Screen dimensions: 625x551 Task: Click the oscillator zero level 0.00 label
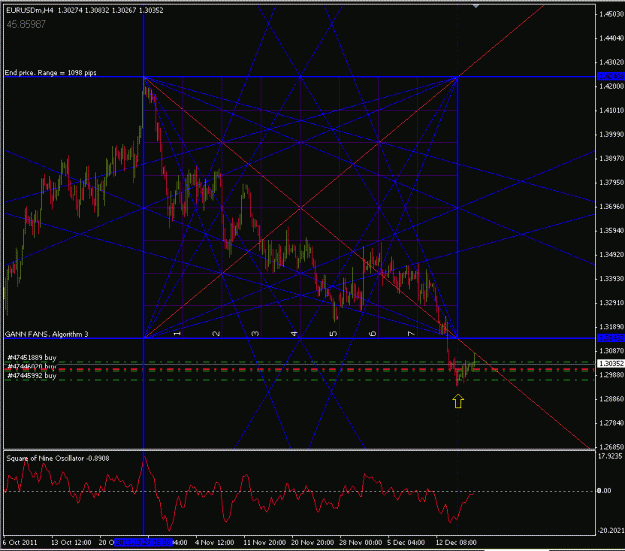pos(604,490)
